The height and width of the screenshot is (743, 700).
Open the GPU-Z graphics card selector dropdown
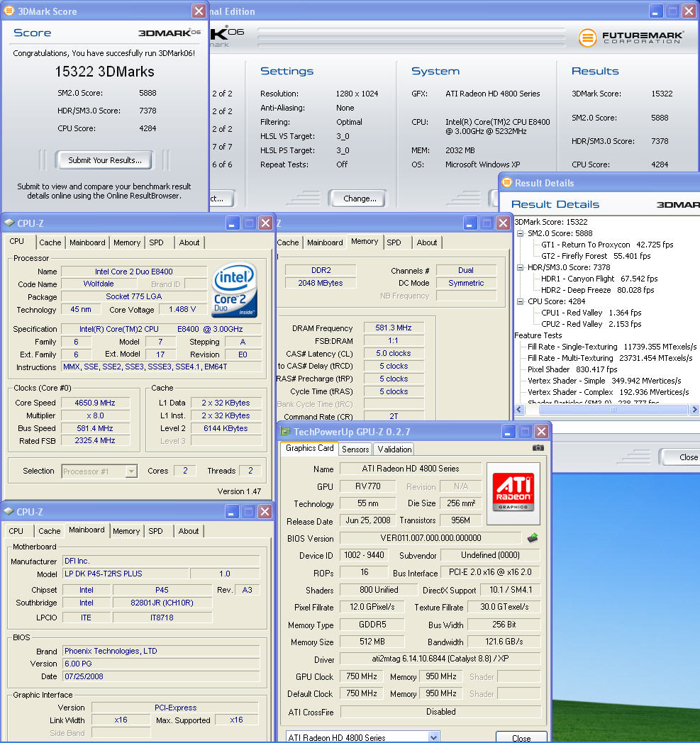point(433,737)
